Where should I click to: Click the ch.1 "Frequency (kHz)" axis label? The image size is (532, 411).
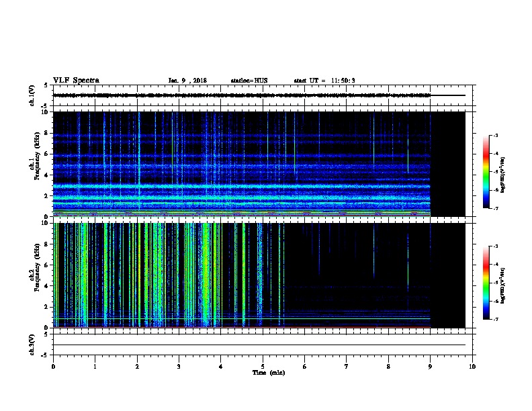38,156
